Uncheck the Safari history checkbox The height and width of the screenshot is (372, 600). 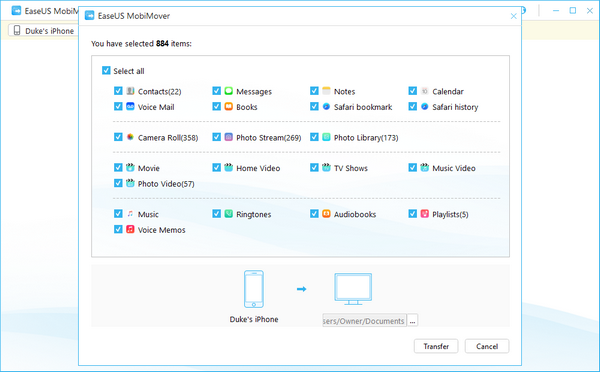[x=412, y=106]
